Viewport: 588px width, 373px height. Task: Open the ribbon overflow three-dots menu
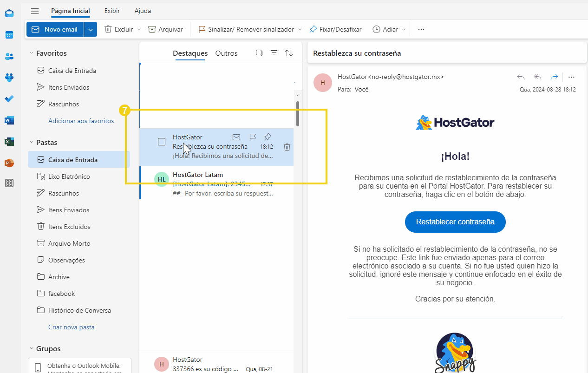tap(421, 29)
